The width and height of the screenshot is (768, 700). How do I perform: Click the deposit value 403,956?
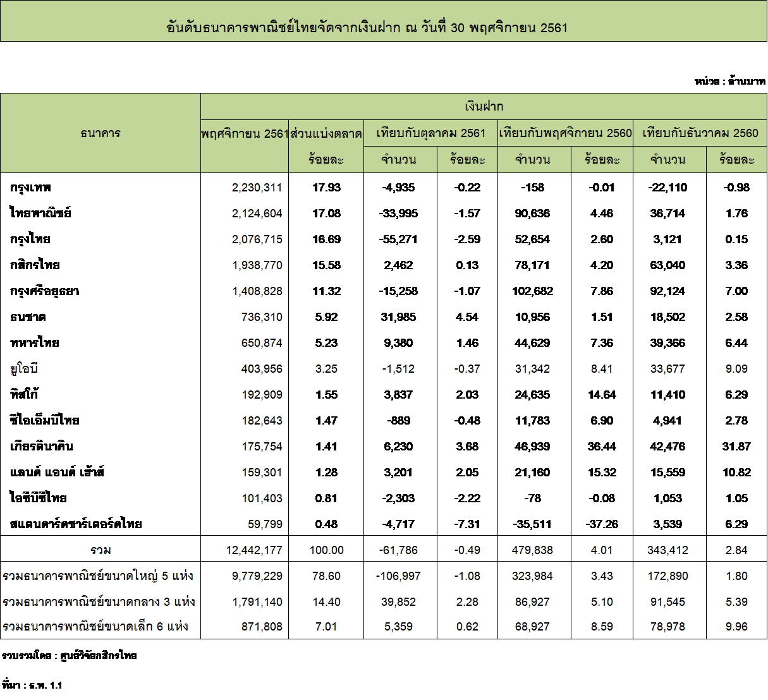(x=262, y=369)
